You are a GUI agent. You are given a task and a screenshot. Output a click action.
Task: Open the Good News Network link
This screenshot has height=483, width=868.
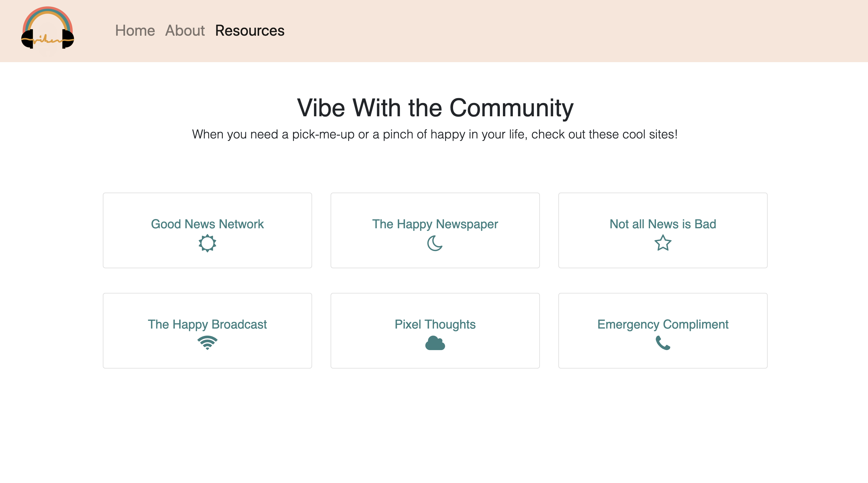(207, 224)
